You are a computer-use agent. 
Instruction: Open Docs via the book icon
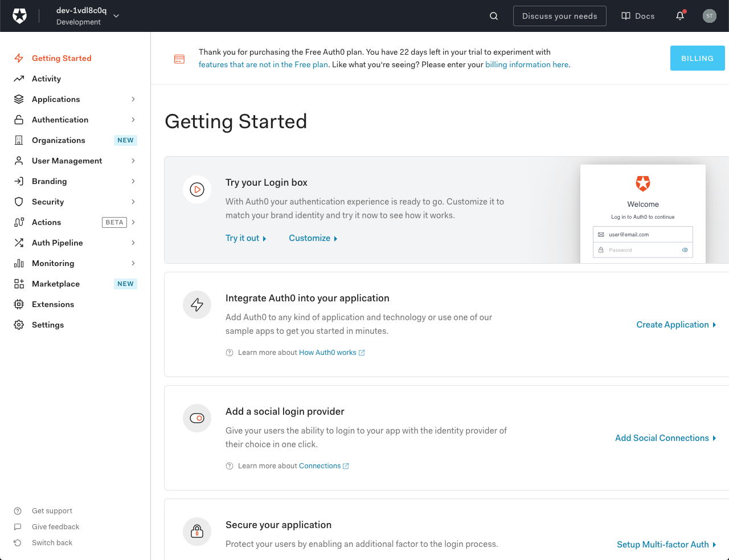coord(637,16)
